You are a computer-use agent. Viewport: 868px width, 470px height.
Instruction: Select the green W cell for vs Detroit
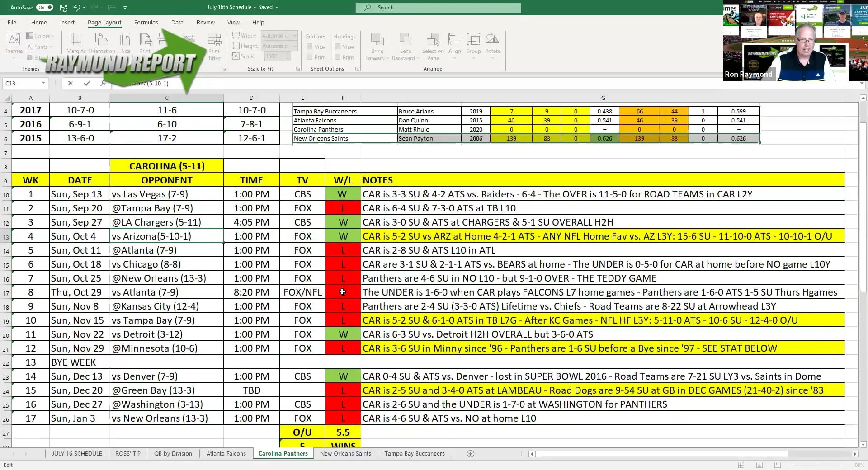tap(343, 334)
